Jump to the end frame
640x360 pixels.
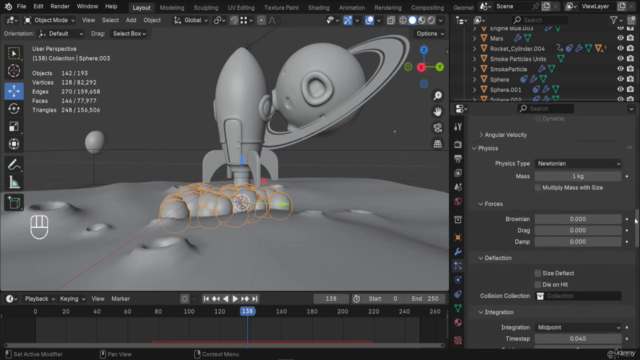255,299
